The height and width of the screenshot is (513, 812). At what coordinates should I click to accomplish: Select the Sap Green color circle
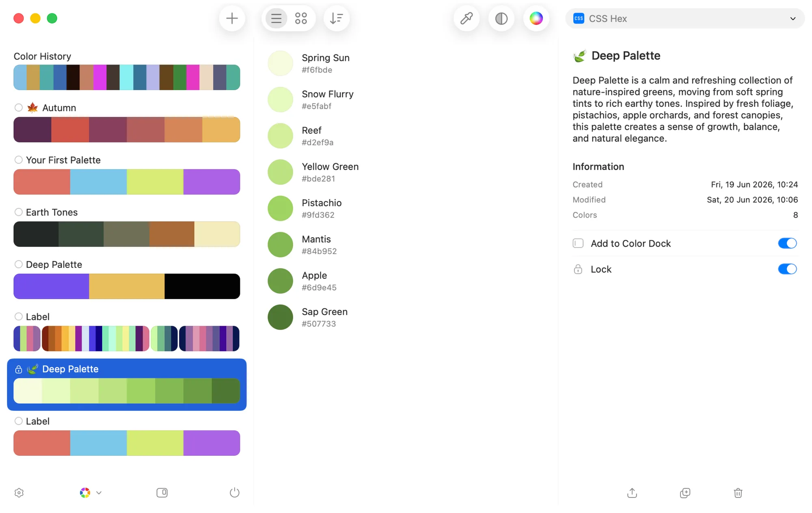[280, 317]
